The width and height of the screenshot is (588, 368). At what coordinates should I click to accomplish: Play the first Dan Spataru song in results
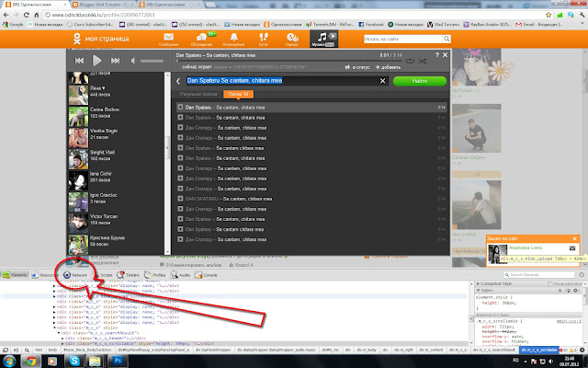[180, 108]
